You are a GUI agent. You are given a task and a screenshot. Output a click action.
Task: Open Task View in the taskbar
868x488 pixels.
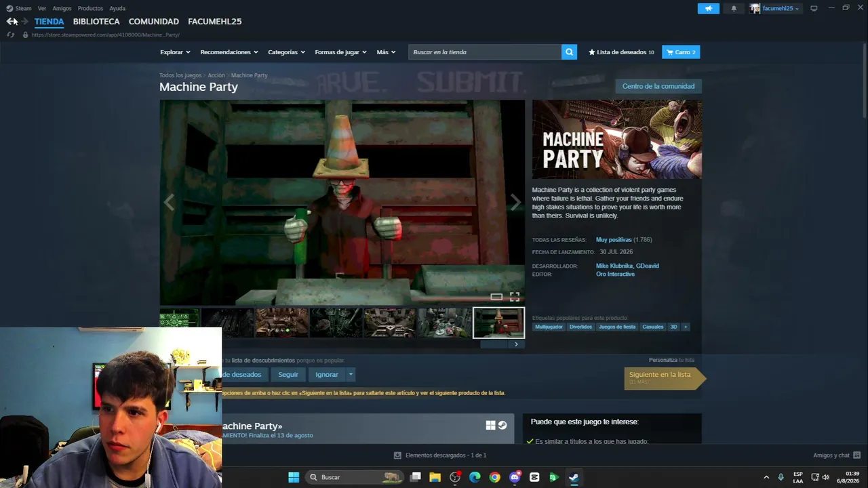(x=416, y=477)
